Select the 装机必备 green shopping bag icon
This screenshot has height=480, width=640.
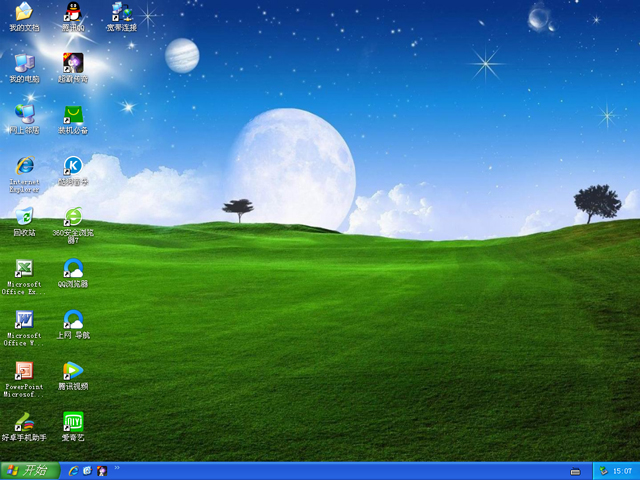click(73, 114)
